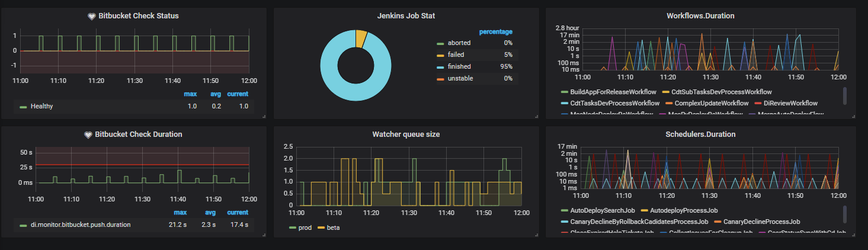Open Bitbucket Check Status panel title menu
The height and width of the screenshot is (250, 868).
click(139, 16)
